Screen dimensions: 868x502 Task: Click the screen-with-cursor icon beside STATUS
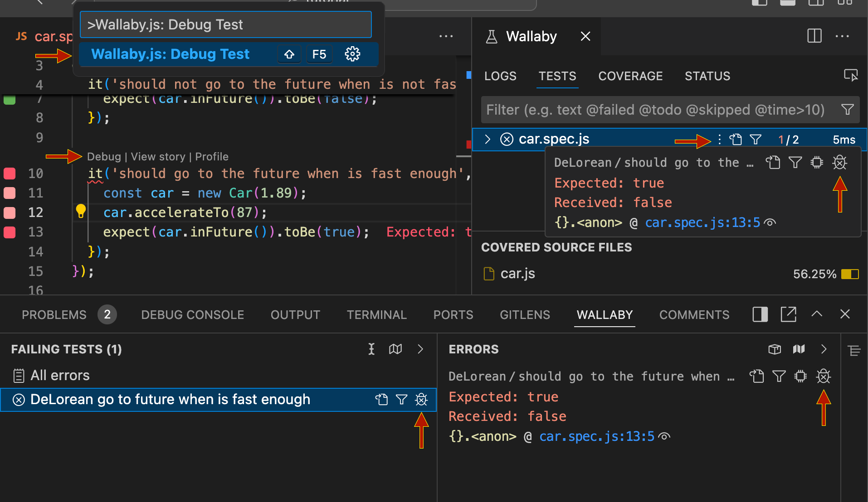point(851,75)
